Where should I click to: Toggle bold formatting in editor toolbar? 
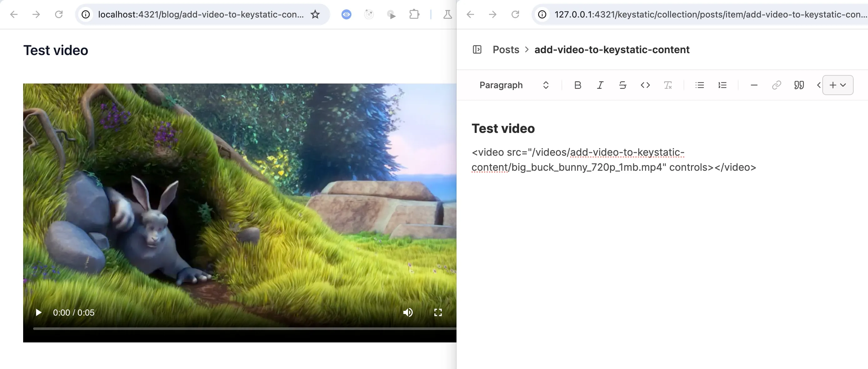tap(578, 85)
